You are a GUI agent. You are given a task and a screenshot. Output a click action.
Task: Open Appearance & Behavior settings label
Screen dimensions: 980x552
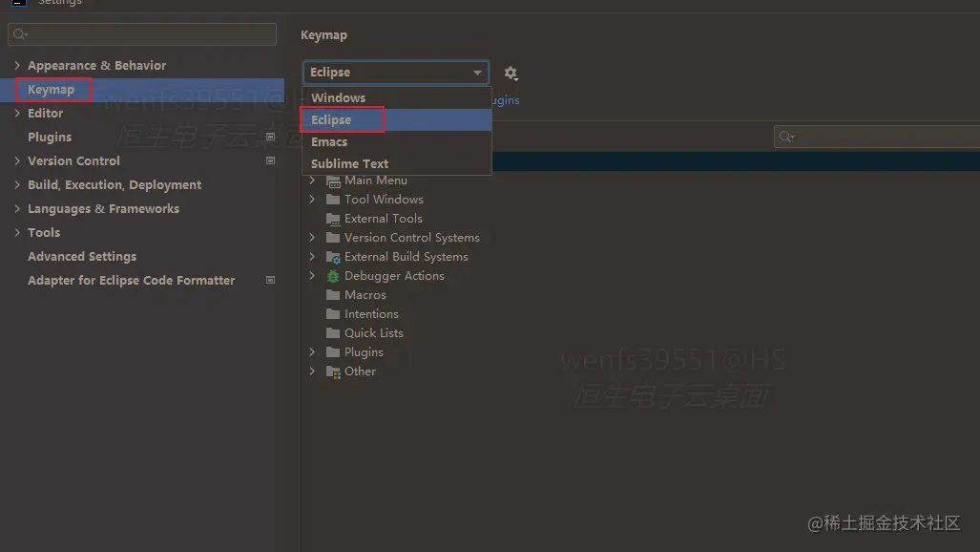point(97,65)
